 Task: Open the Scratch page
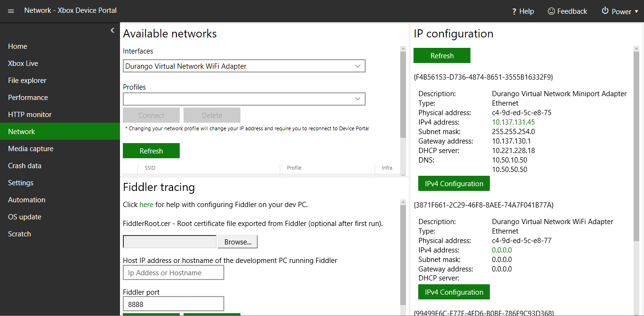pyautogui.click(x=60, y=234)
